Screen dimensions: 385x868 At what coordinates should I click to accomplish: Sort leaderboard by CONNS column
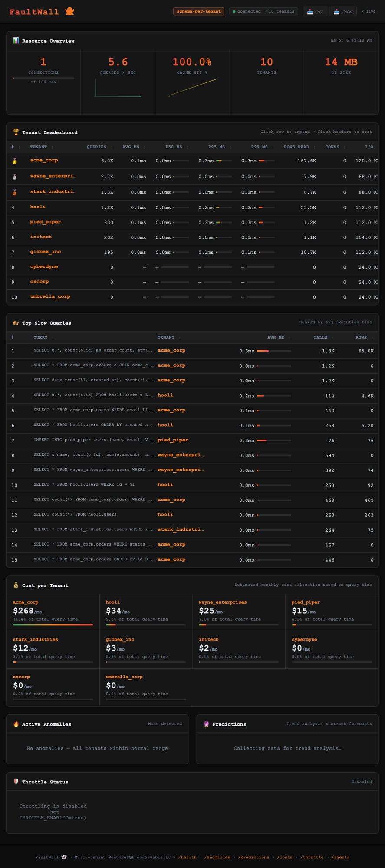pos(336,147)
